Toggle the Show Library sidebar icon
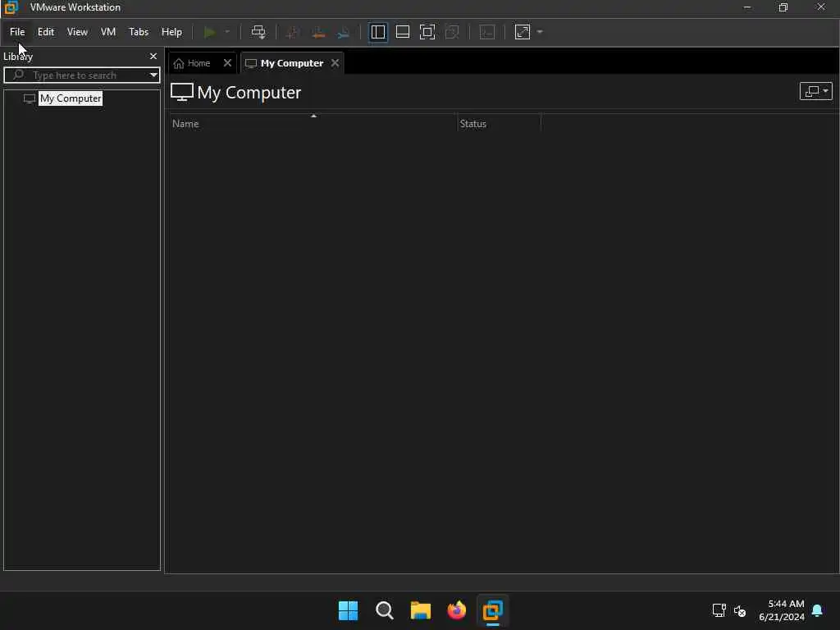Screen dimensions: 840x630 point(377,32)
